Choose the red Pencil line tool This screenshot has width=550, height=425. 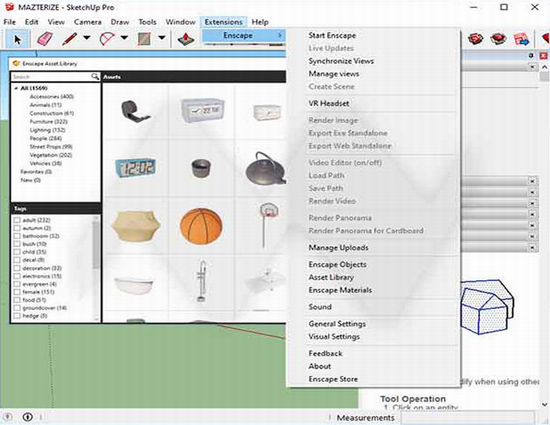coord(69,39)
